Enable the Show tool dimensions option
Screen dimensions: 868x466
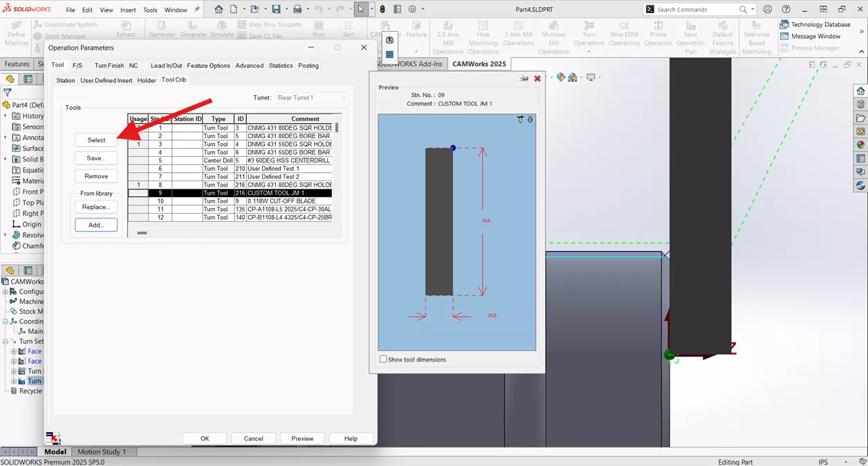pos(383,359)
